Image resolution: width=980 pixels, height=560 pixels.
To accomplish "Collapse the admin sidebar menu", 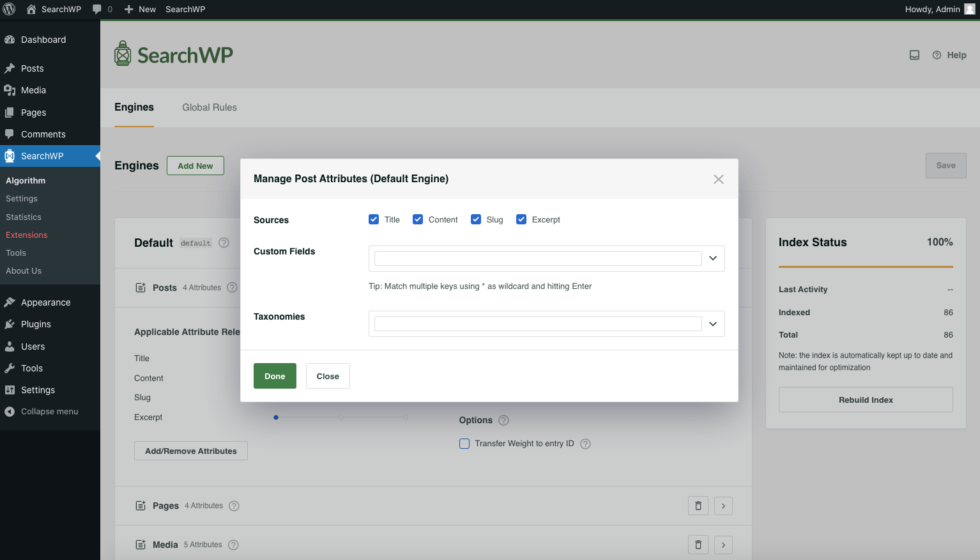I will [50, 412].
